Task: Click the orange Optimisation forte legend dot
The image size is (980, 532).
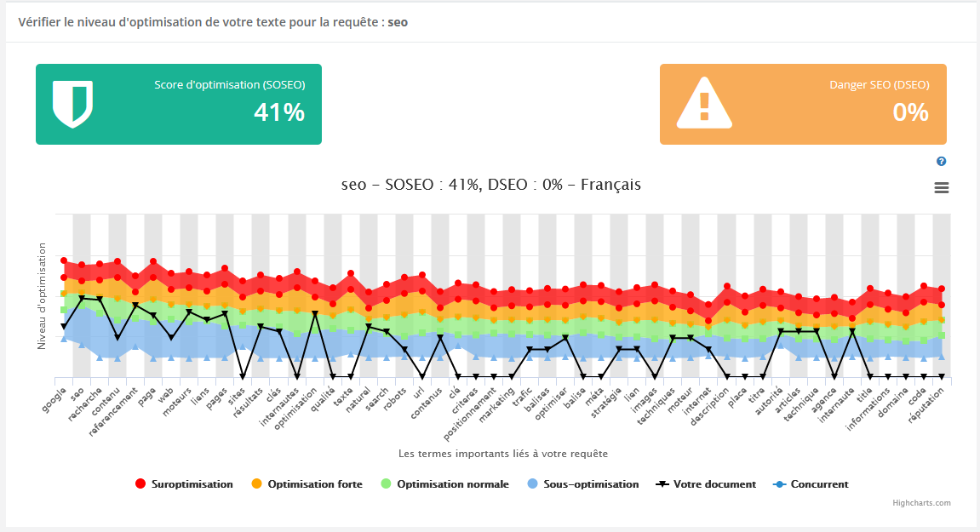Action: (x=257, y=484)
